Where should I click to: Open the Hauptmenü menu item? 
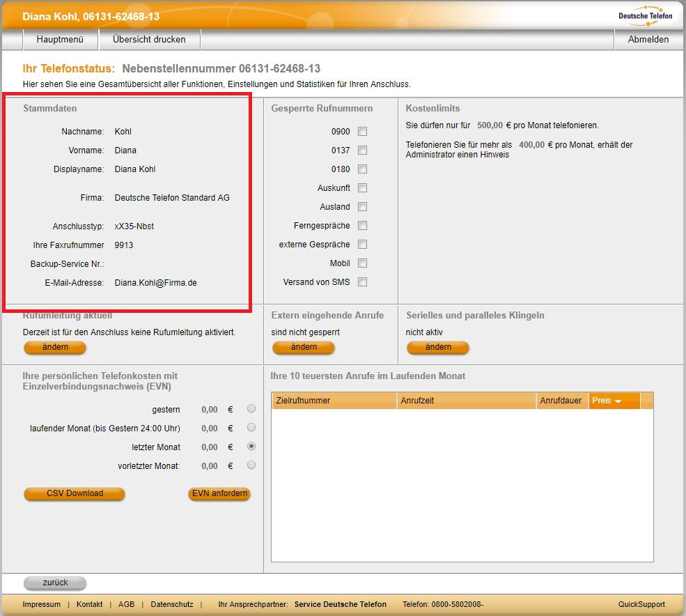pyautogui.click(x=60, y=40)
